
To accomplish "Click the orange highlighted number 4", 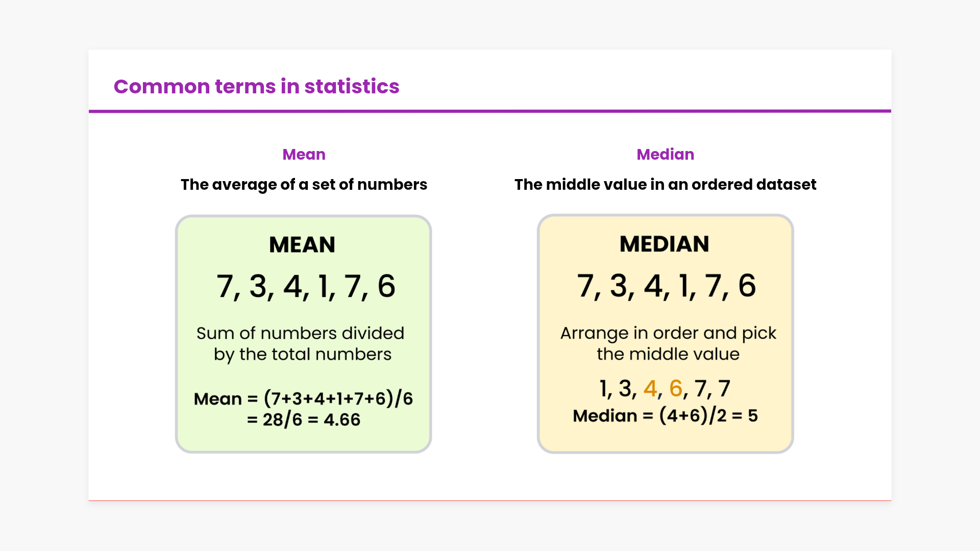I will 650,389.
